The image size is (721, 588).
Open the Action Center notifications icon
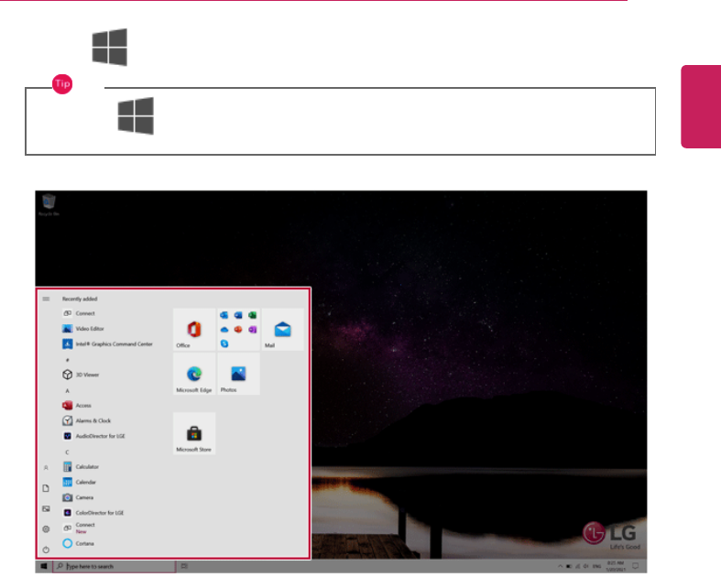[x=636, y=566]
